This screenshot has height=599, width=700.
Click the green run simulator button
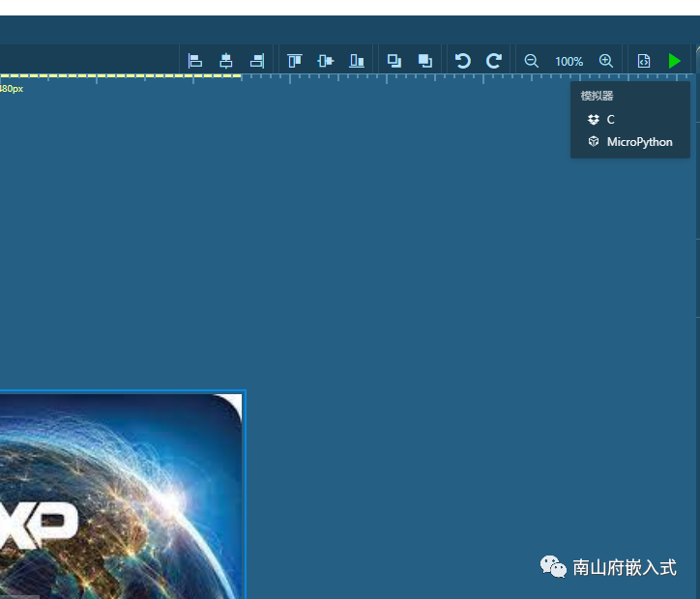tap(674, 61)
